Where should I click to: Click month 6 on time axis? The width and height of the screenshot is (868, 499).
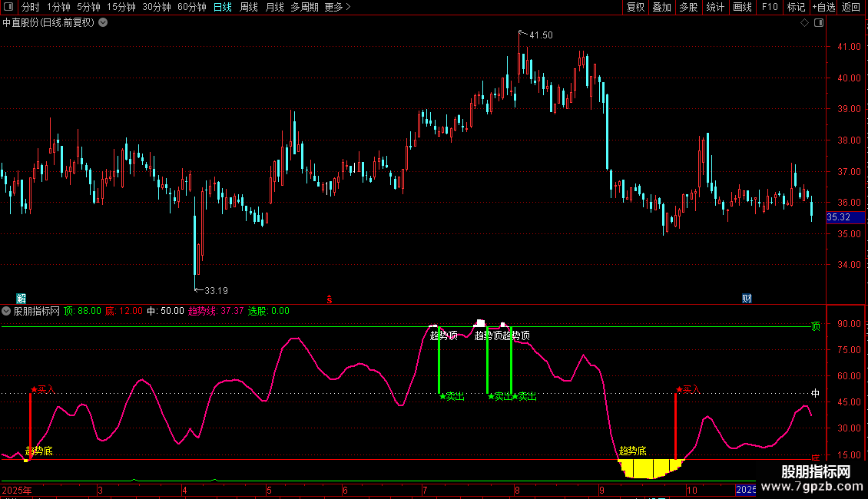(345, 490)
